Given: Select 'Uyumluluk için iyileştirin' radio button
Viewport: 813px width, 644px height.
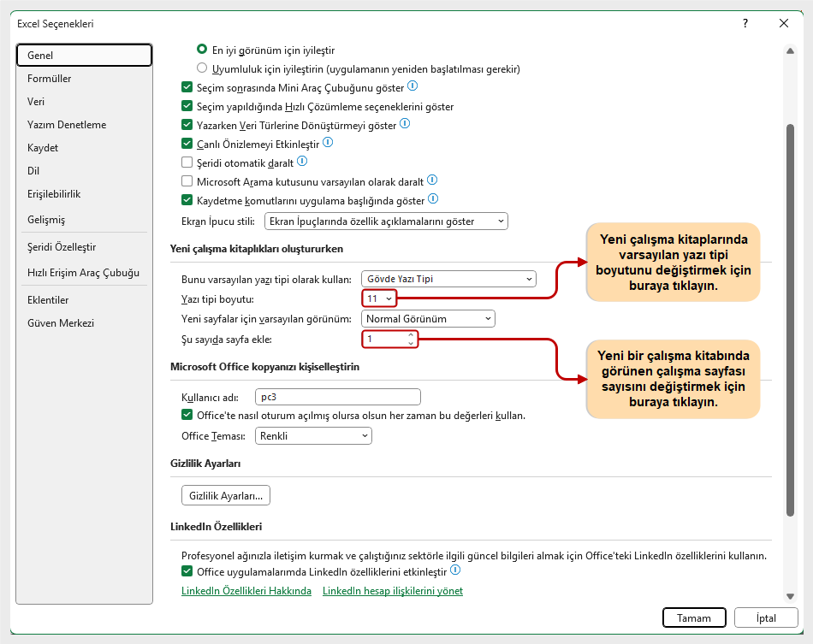Looking at the screenshot, I should 202,68.
